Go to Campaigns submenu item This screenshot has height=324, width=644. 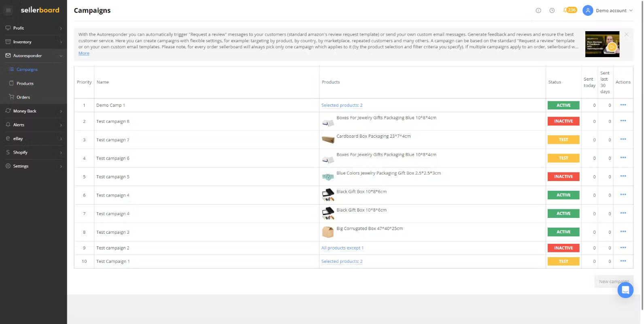tap(27, 69)
